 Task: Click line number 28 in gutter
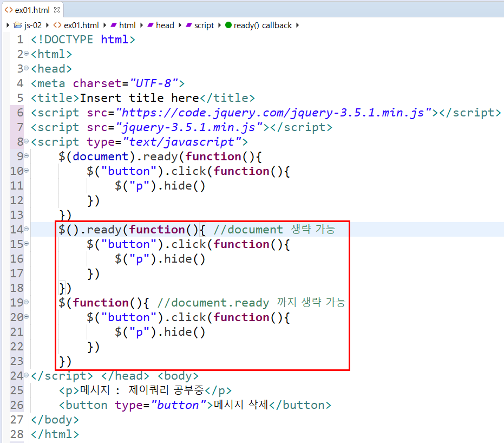[x=17, y=434]
